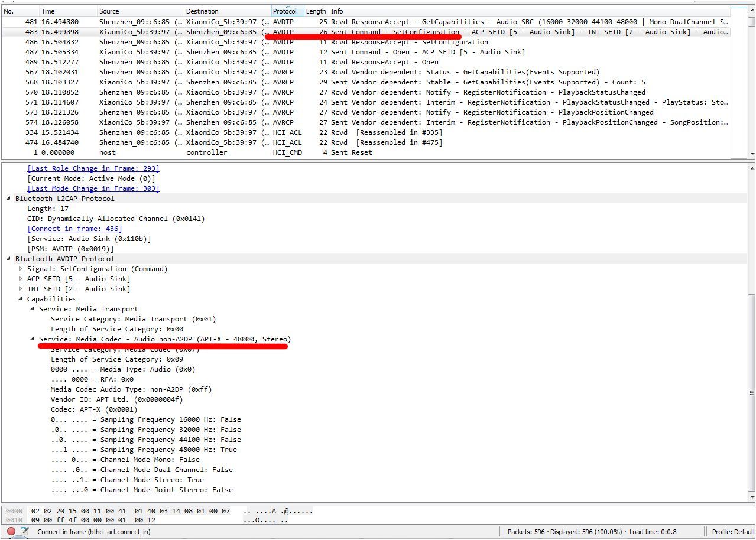Expand the ACP SEID [5 - Audio Sink] node
This screenshot has width=756, height=540.
click(x=21, y=279)
